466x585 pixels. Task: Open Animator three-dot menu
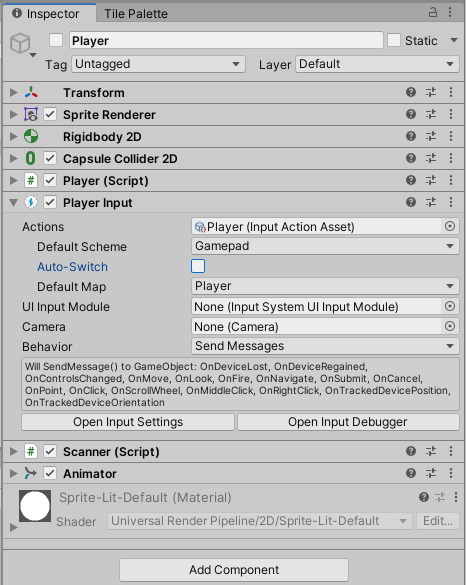tap(451, 473)
